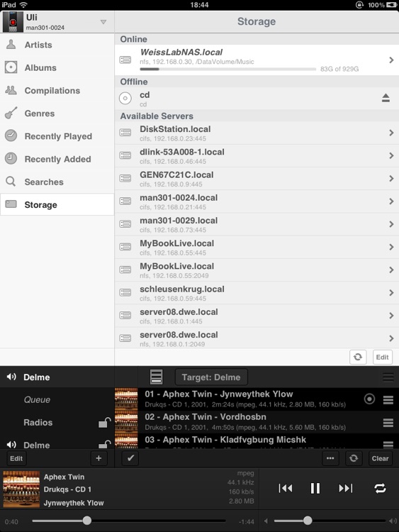Image resolution: width=399 pixels, height=532 pixels.
Task: Add a new zone with plus button
Action: coord(99,458)
